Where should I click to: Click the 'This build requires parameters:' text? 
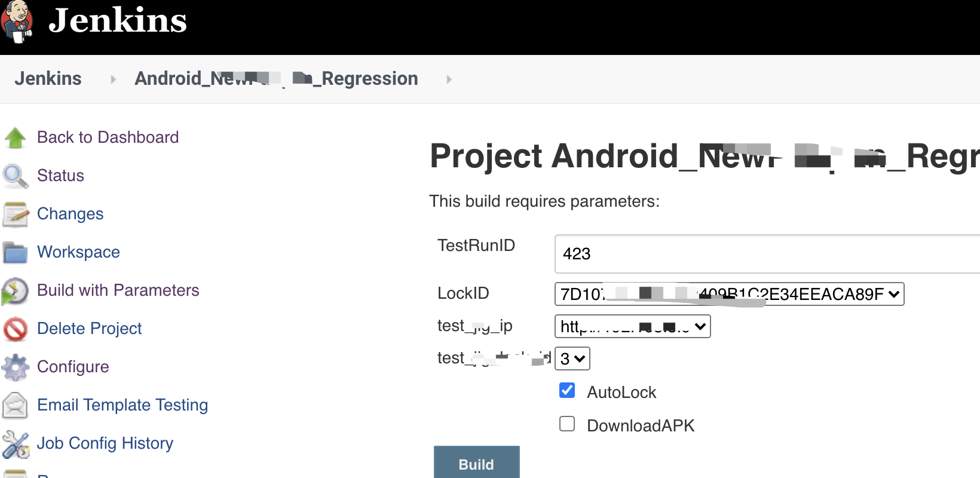(544, 201)
